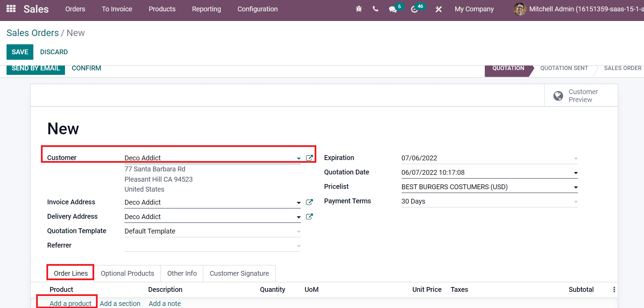This screenshot has width=644, height=308.
Task: Click the Subtotal column header
Action: coord(581,289)
